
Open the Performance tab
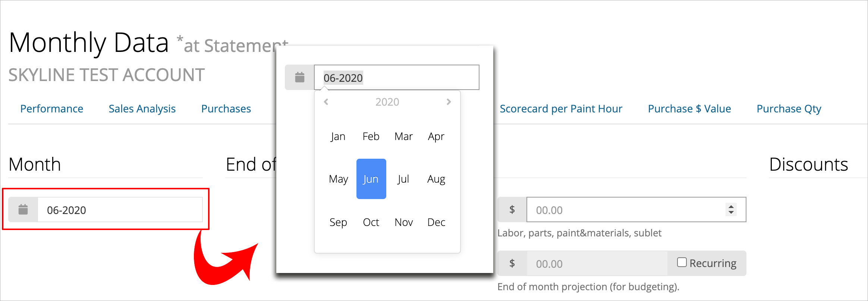[x=52, y=109]
